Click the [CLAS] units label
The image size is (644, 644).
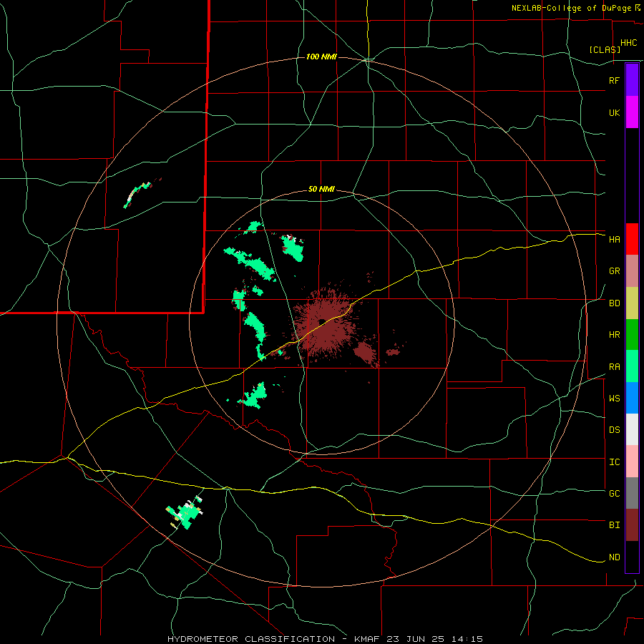pos(605,50)
